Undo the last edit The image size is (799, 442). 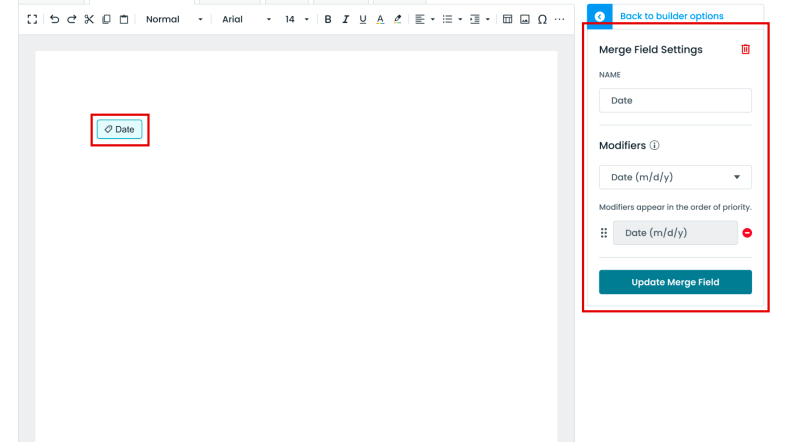coord(55,19)
